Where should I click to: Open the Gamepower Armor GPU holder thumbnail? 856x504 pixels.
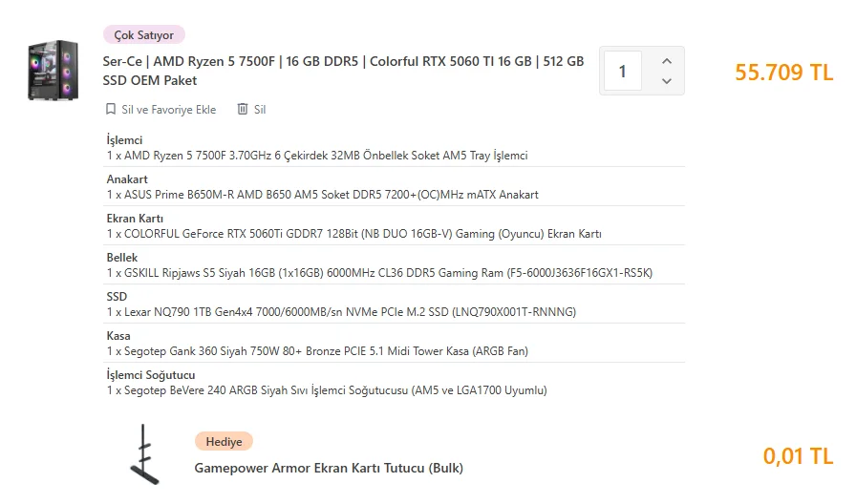point(144,454)
